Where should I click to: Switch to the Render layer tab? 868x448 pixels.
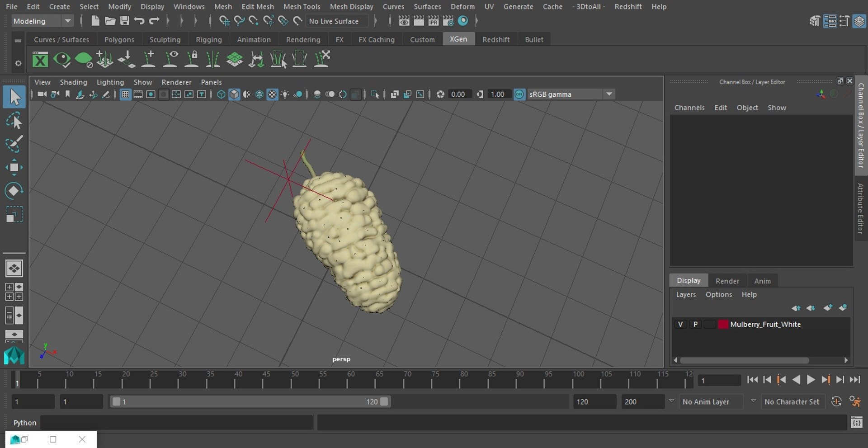point(727,281)
